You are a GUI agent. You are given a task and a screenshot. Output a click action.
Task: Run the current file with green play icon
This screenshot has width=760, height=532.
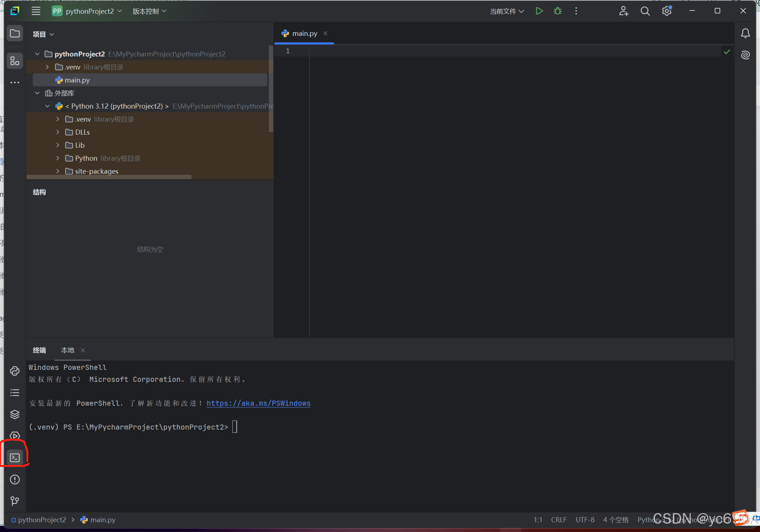point(539,11)
